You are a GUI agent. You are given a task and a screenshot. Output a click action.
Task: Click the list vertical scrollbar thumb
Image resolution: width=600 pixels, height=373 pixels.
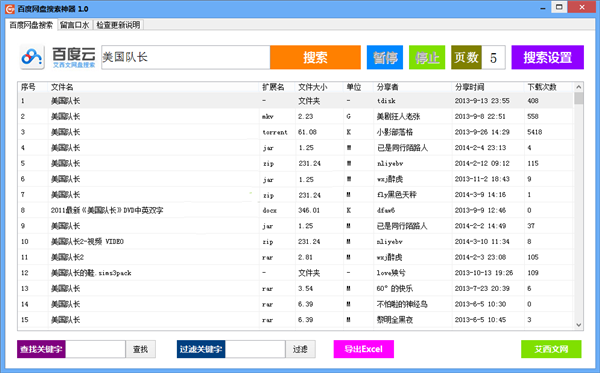579,98
